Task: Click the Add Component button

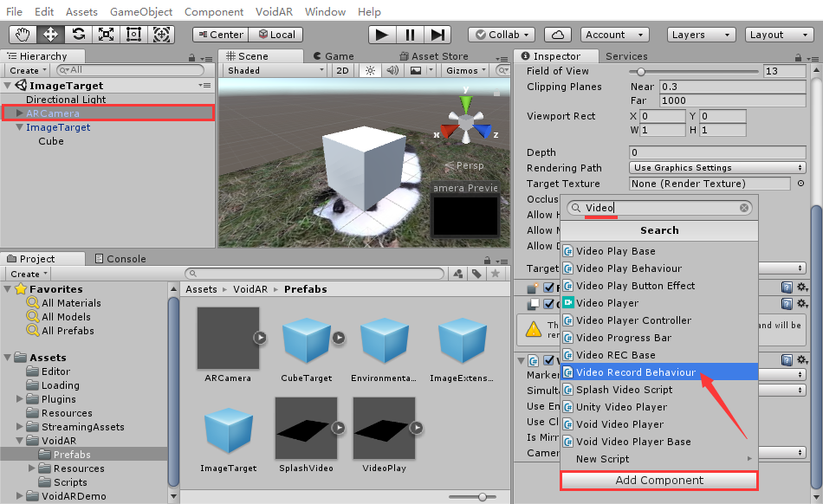Action: point(659,481)
